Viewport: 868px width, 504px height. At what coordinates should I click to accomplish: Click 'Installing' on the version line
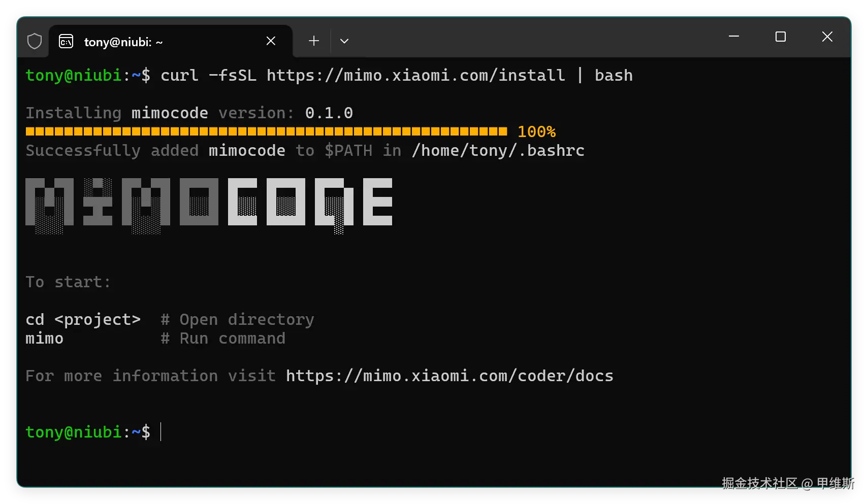(74, 113)
